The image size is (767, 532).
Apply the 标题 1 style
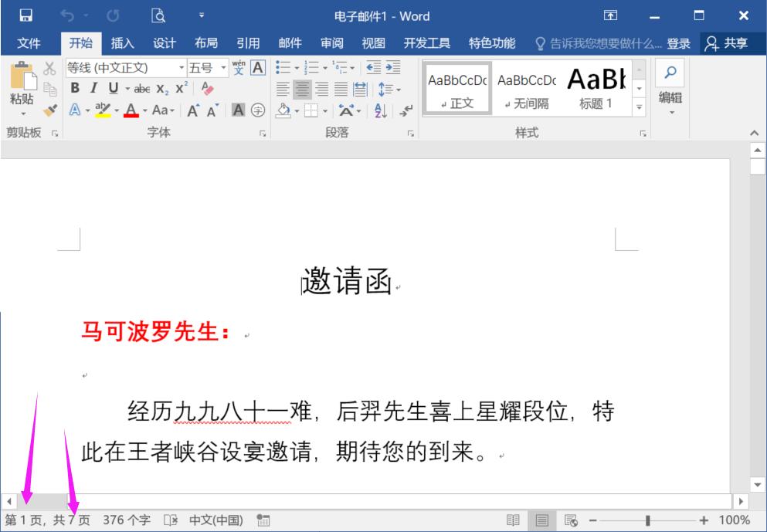coord(596,85)
